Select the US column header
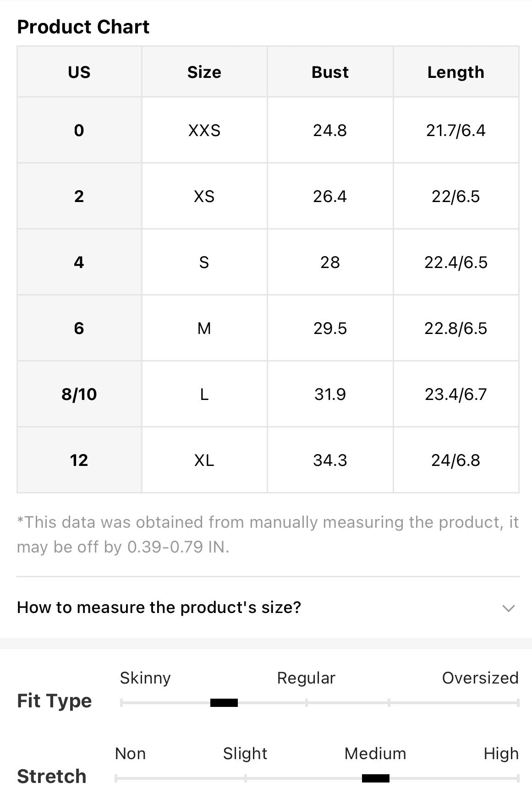Screen dimensions: 532x799 79,72
